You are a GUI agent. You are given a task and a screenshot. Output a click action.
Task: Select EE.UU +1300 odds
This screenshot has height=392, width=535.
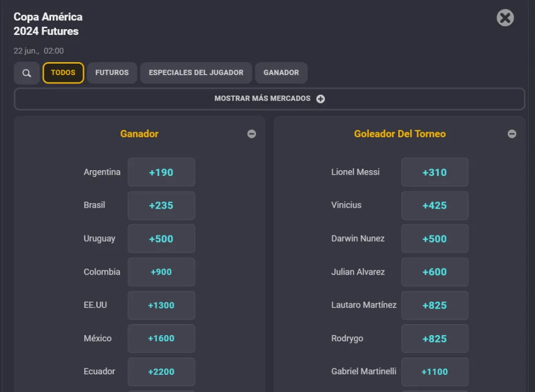coord(161,305)
